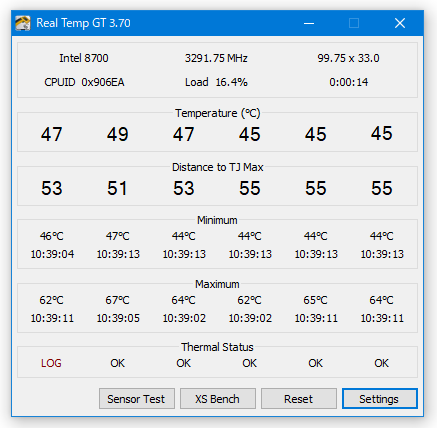
Task: Click the core temperature reading 49
Action: [x=117, y=134]
